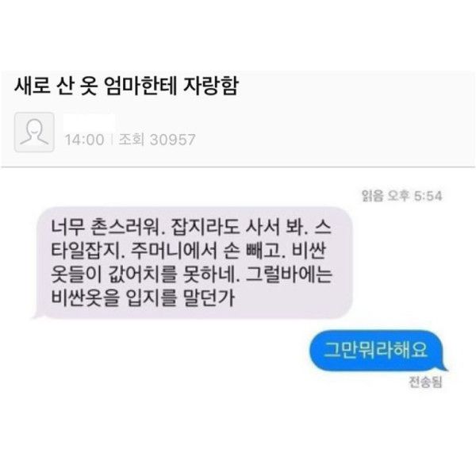Click the blanked-out author name beside avatar

(x=90, y=123)
